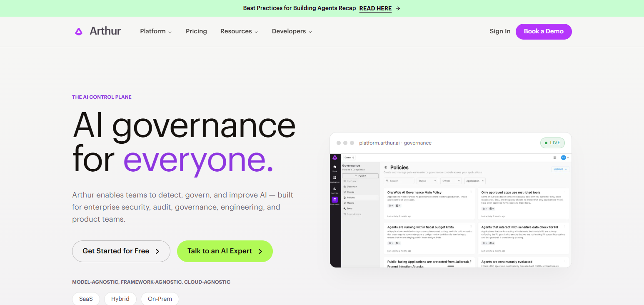This screenshot has width=644, height=305.
Task: Open Applications grid icon in dashboard sidebar
Action: 335,178
